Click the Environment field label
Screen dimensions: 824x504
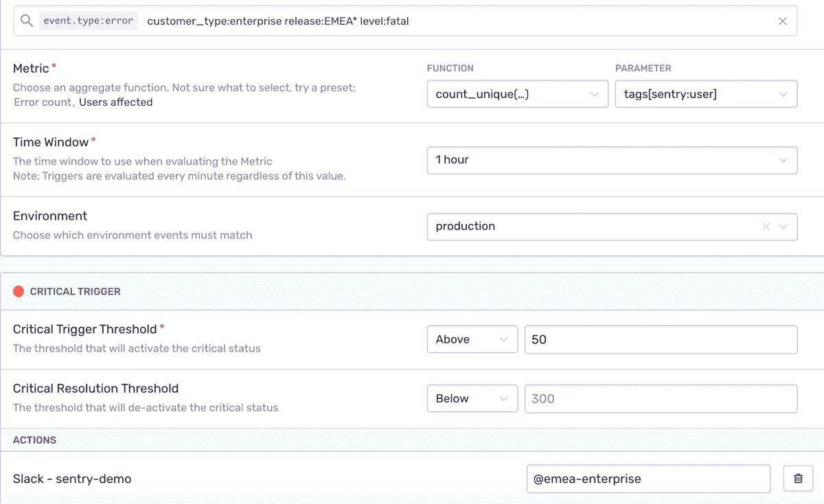tap(50, 216)
